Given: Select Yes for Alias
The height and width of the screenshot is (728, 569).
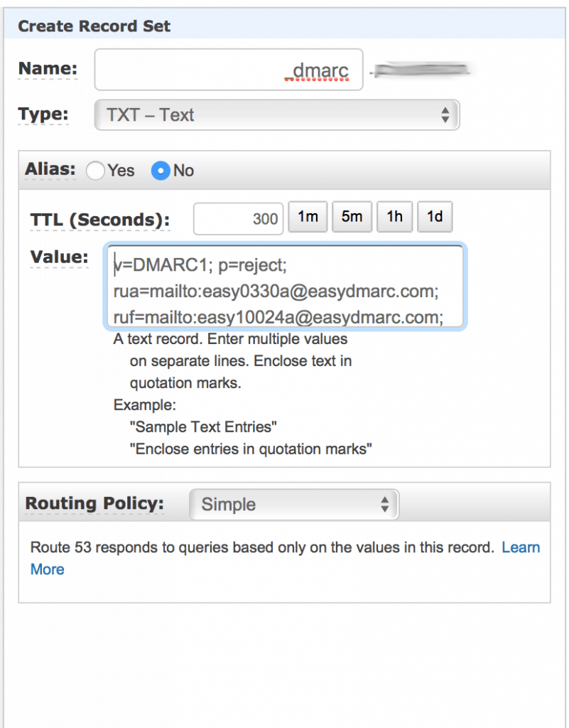Looking at the screenshot, I should (x=96, y=171).
